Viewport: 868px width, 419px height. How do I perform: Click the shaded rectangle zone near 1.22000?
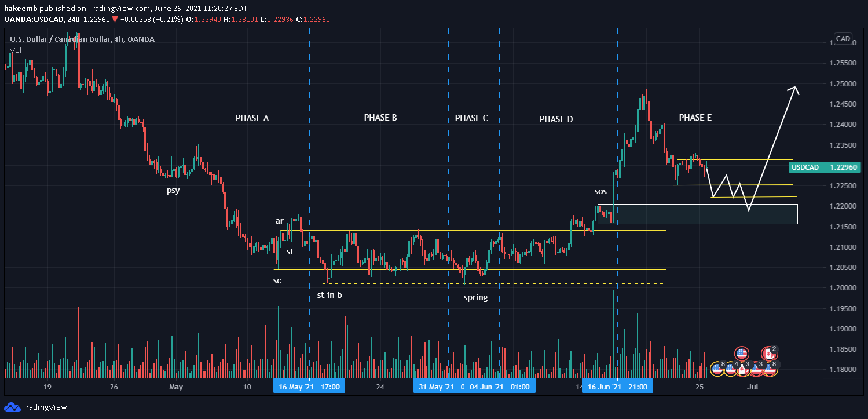click(x=697, y=214)
